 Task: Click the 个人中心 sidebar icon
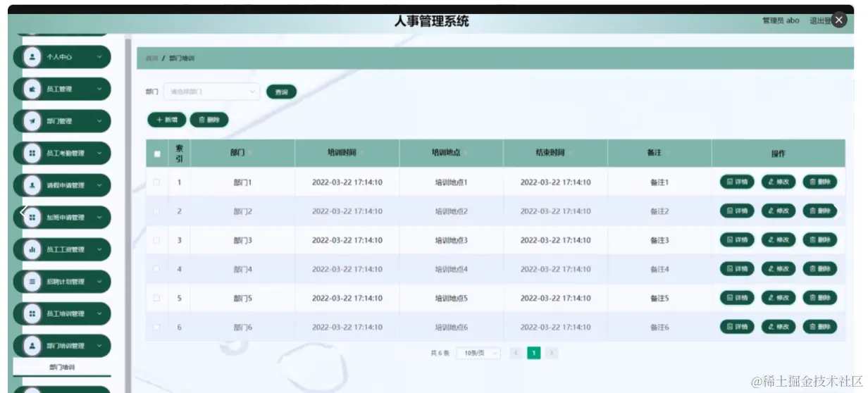pos(31,57)
